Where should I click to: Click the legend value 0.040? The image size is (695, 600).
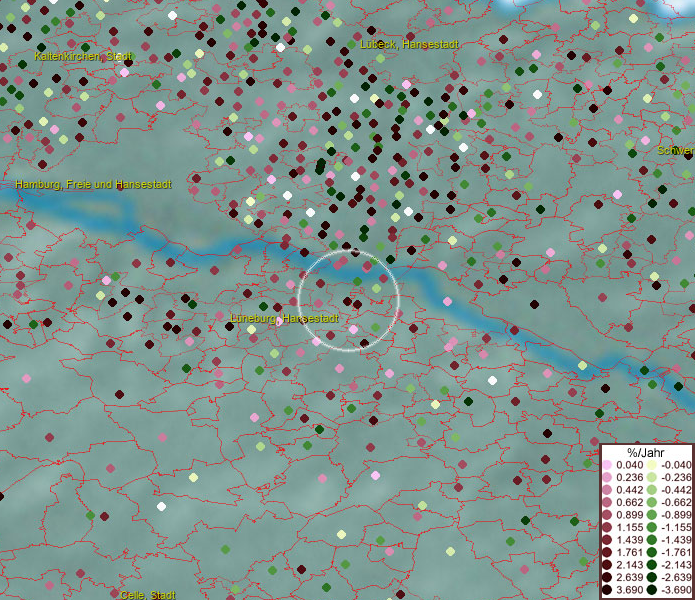point(630,465)
